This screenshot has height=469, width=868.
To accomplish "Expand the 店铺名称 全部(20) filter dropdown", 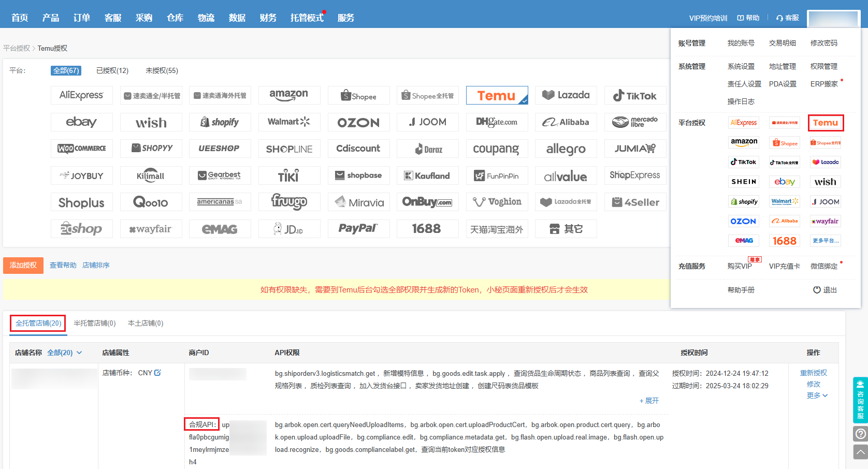I will pyautogui.click(x=65, y=353).
